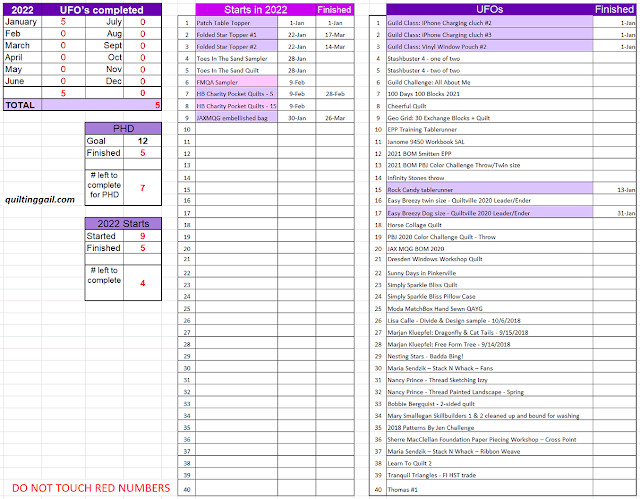Click the quiltinggail.com text
Screen dimensions: 640x499
click(x=40, y=200)
